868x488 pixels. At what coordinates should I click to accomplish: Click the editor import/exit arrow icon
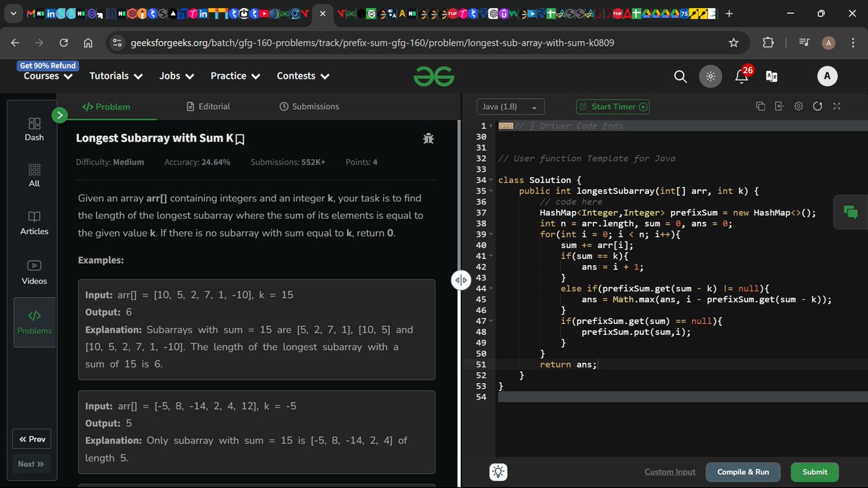(x=779, y=106)
